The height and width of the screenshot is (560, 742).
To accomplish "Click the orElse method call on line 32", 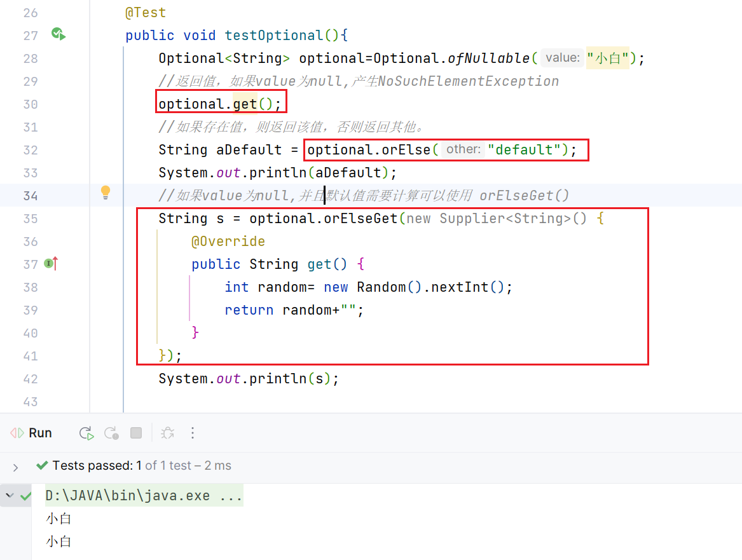I will [406, 150].
